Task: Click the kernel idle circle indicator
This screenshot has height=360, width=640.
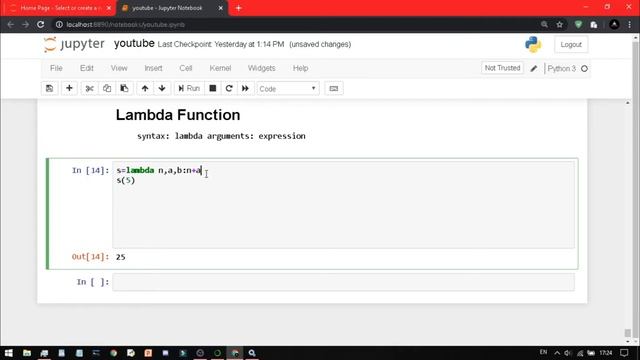Action: click(584, 69)
